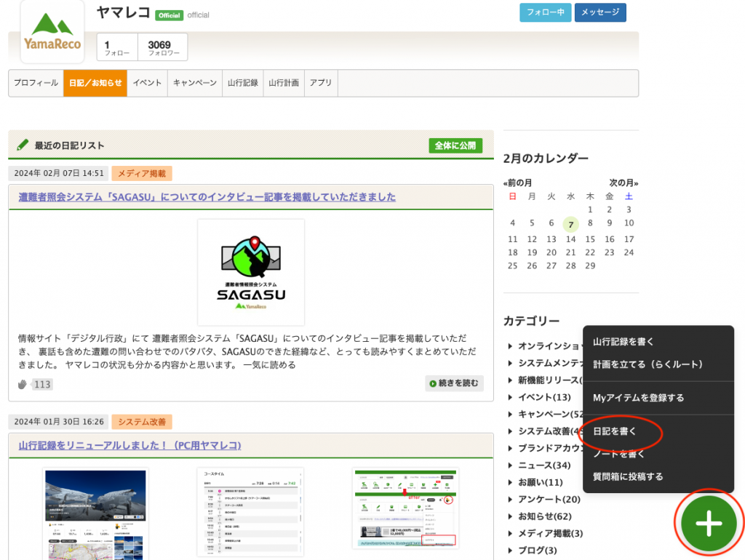745x560 pixels.
Task: Open the コースタイム table thumbnail
Action: point(250,511)
